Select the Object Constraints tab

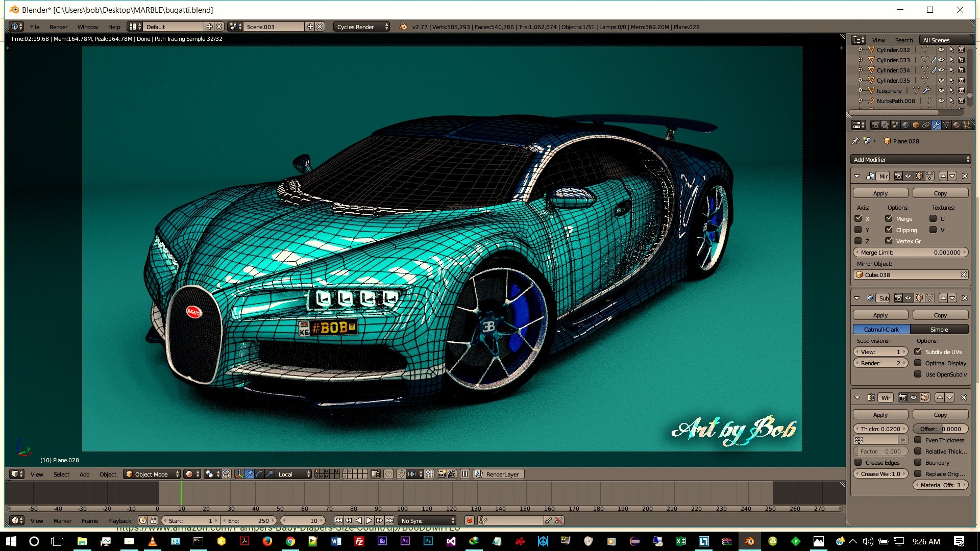(925, 125)
